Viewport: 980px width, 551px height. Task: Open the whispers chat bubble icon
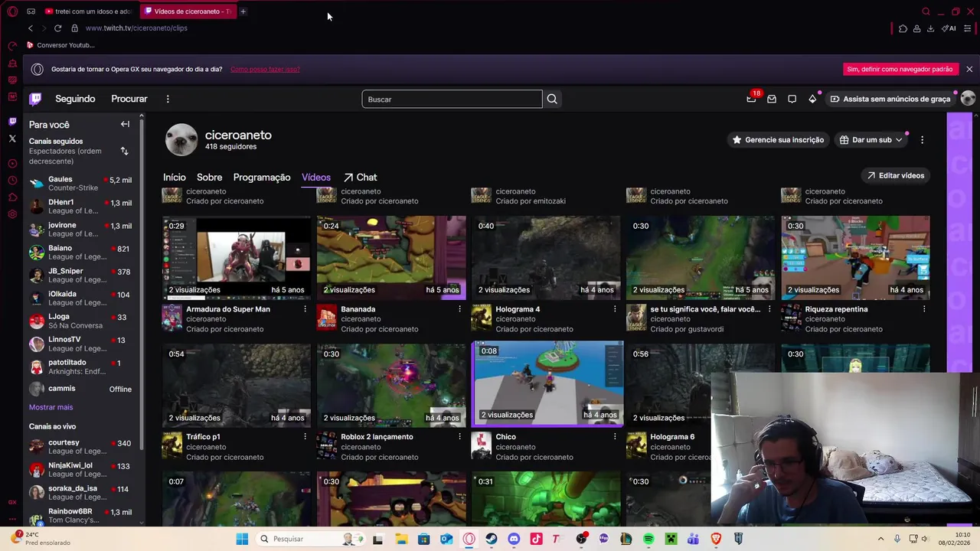click(792, 99)
